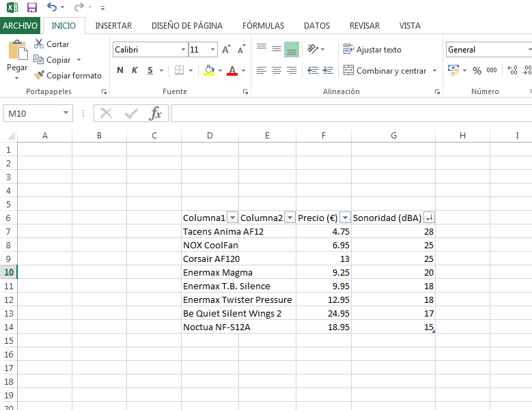Click Ajustar texto button
The height and width of the screenshot is (410, 532).
pos(372,50)
